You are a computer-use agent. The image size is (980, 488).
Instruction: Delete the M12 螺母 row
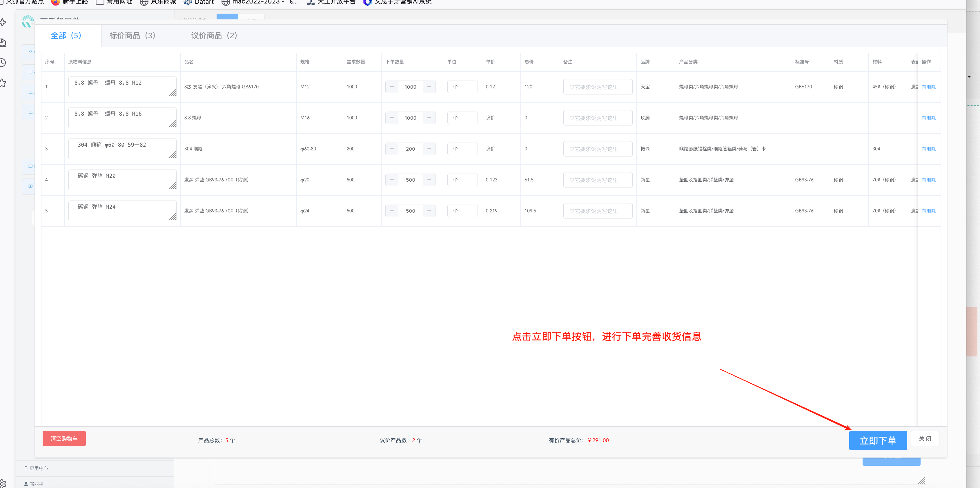pyautogui.click(x=929, y=87)
